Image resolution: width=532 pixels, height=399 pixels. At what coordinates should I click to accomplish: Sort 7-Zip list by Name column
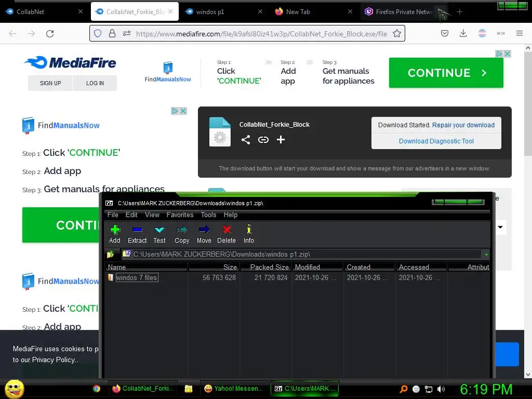click(x=146, y=267)
